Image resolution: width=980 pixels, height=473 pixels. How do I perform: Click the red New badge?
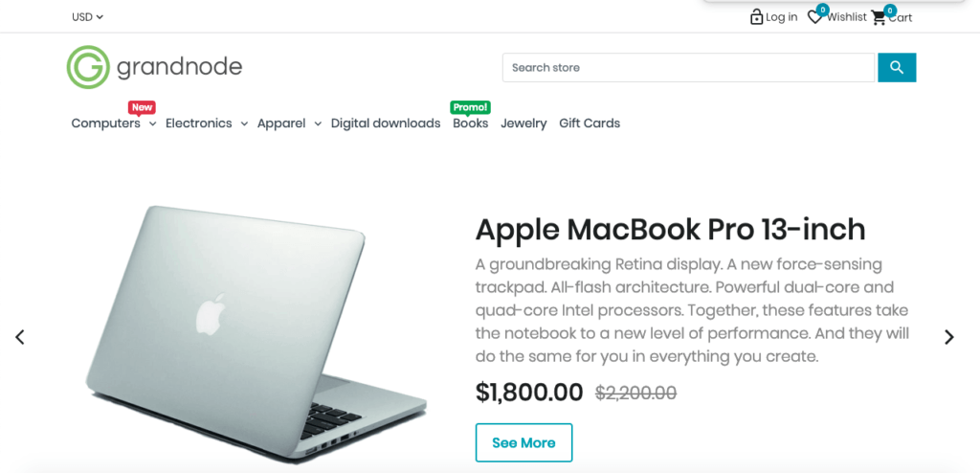[x=142, y=107]
